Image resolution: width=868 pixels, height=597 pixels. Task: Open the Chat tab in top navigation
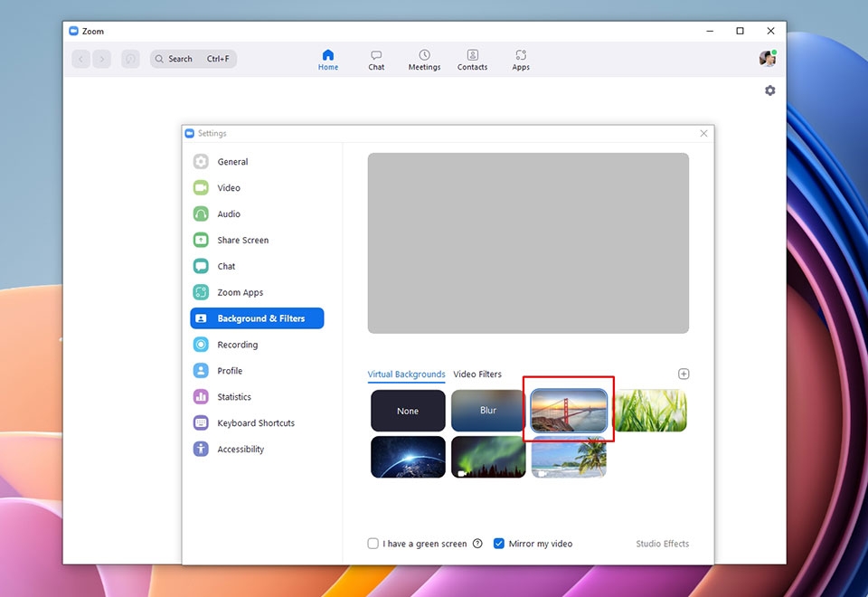pos(376,60)
